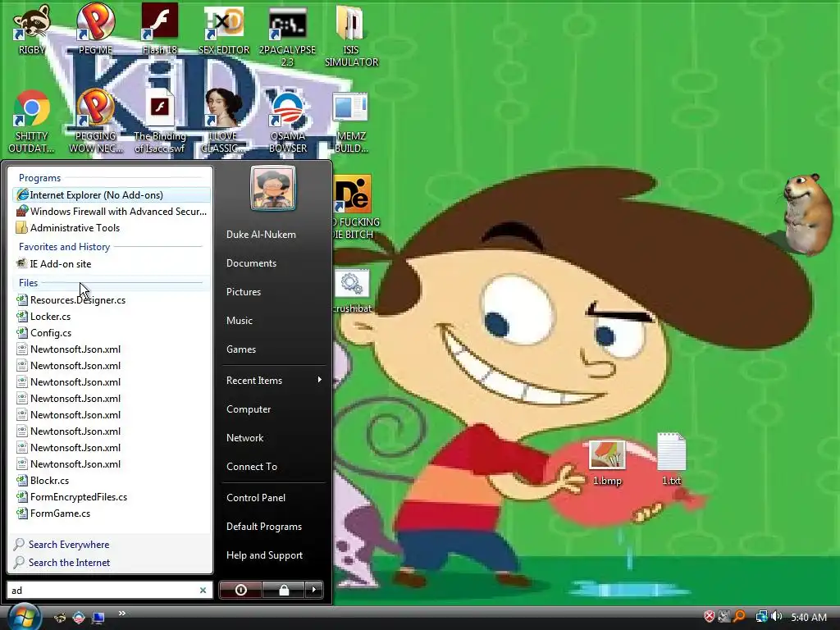Open the Chrome shortcut on the desktop
This screenshot has height=630, width=840.
pyautogui.click(x=32, y=121)
